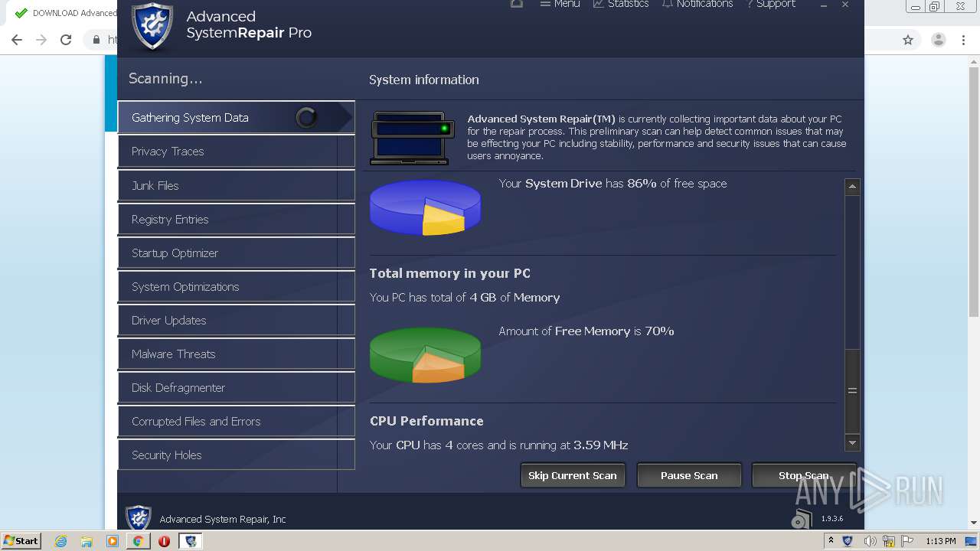Click the system information scrollbar thumb

[852, 390]
